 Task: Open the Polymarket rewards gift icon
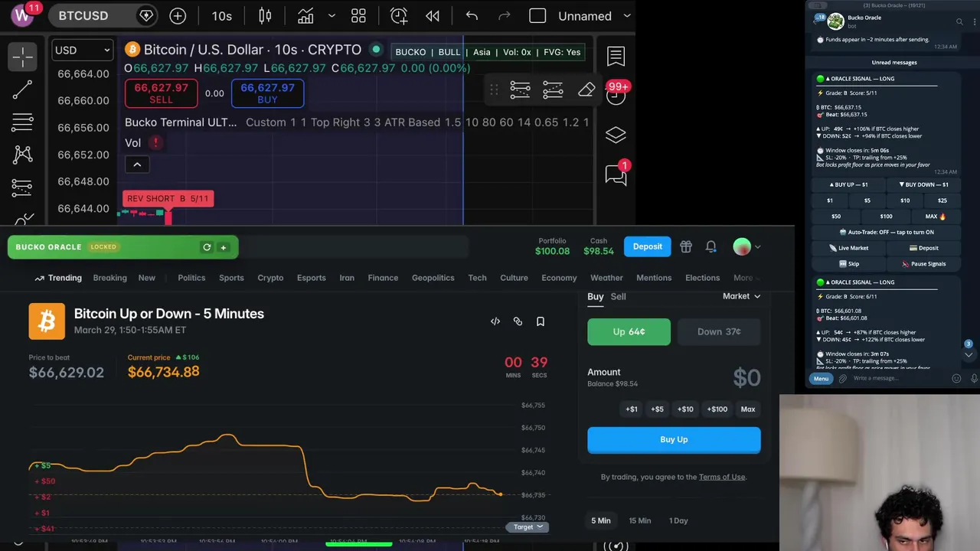(686, 246)
